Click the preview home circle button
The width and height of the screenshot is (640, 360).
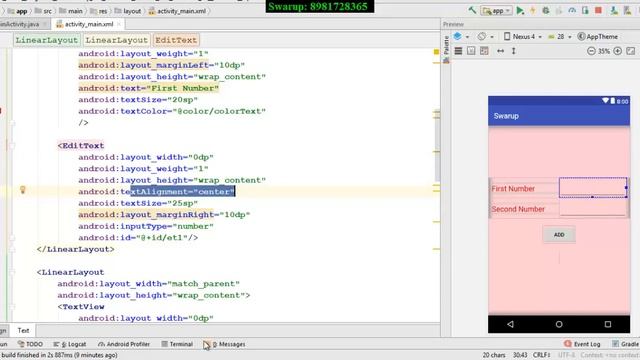pos(559,324)
